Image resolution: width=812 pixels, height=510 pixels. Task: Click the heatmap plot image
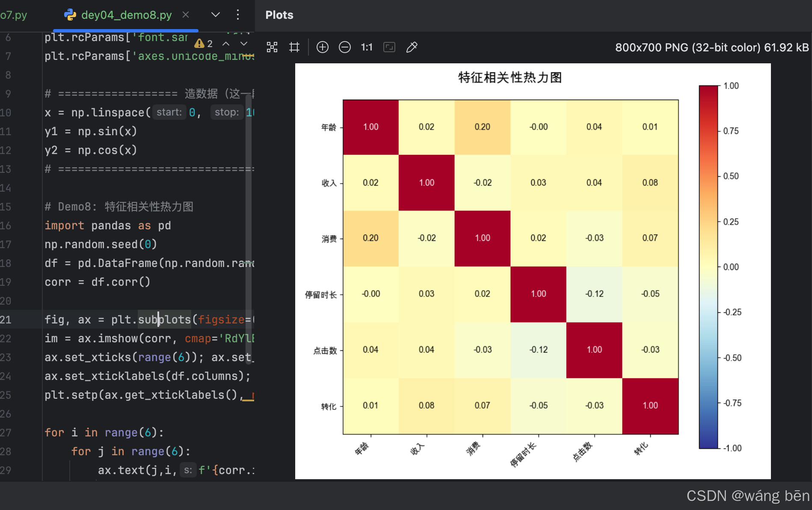[533, 271]
